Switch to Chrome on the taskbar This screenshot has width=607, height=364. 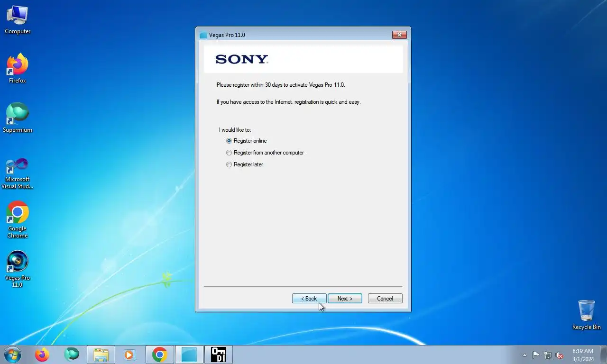click(159, 355)
